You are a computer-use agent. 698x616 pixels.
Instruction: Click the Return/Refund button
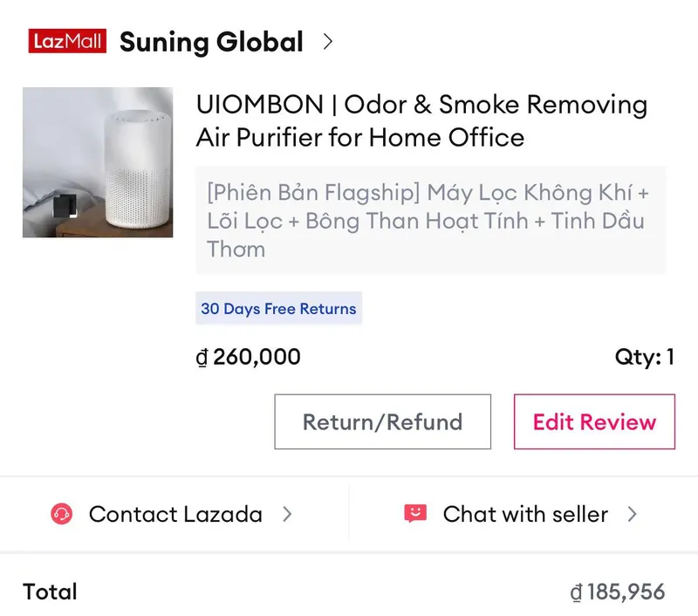383,421
